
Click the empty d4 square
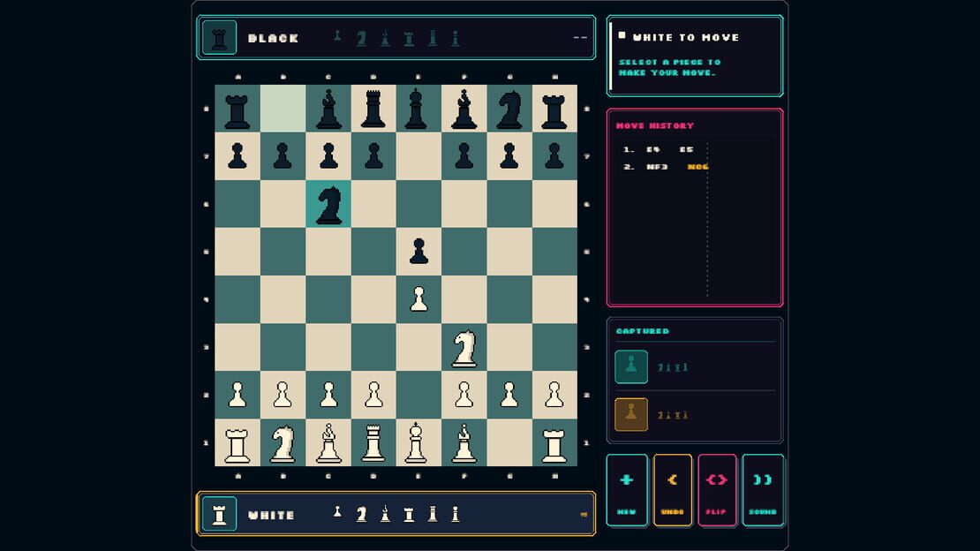[x=373, y=299]
